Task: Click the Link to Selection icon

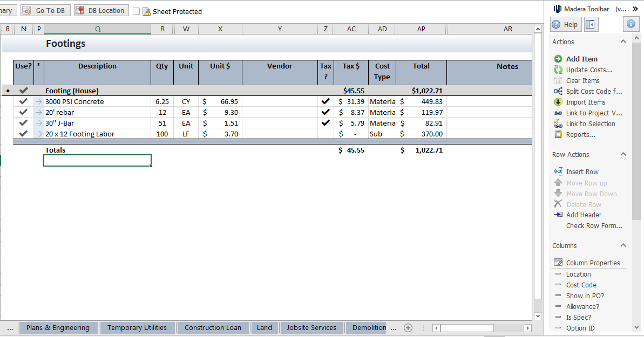Action: pos(558,123)
